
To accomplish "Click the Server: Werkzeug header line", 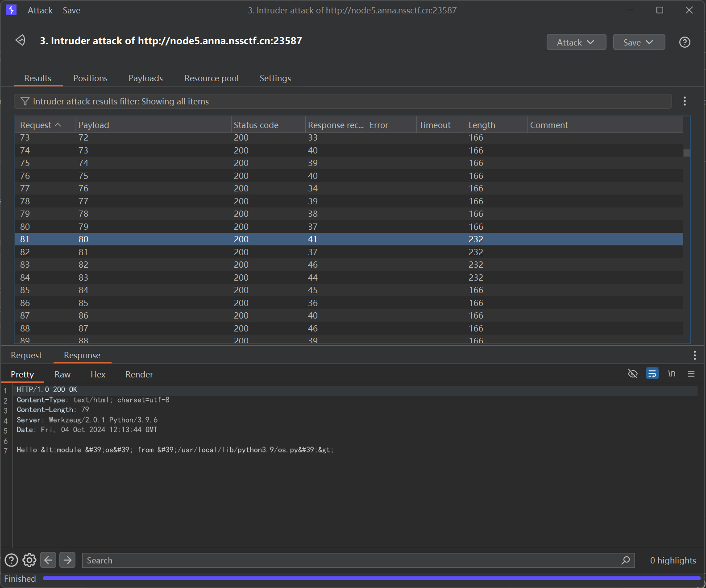I will click(87, 420).
